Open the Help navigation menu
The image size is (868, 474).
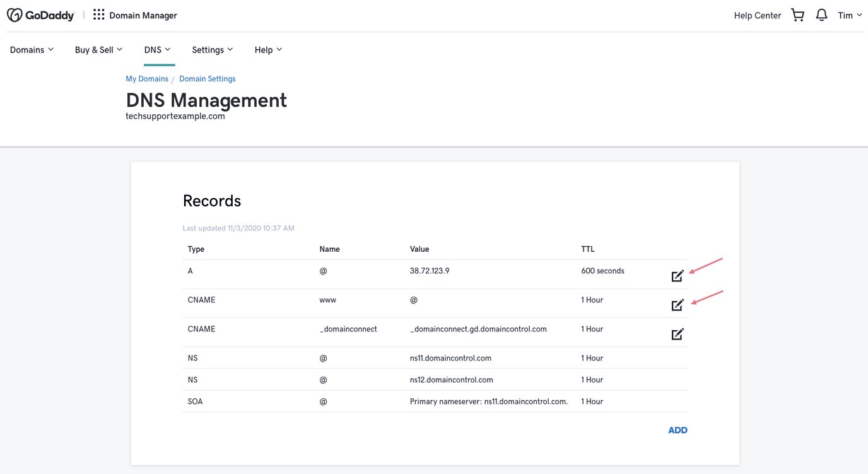click(268, 50)
